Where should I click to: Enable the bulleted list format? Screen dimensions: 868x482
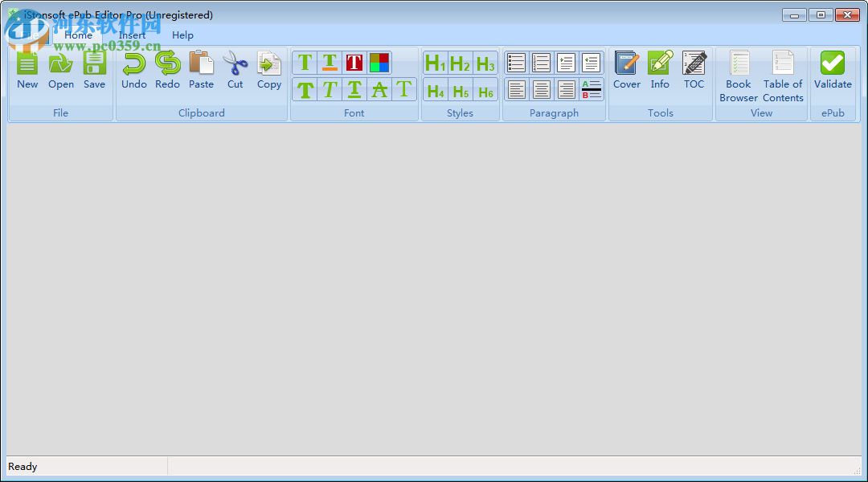[x=515, y=62]
